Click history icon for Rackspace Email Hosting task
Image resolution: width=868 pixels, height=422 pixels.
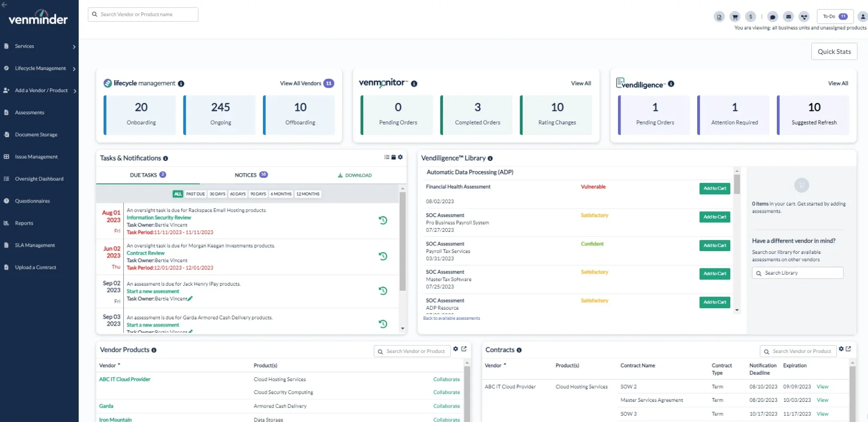click(x=383, y=220)
